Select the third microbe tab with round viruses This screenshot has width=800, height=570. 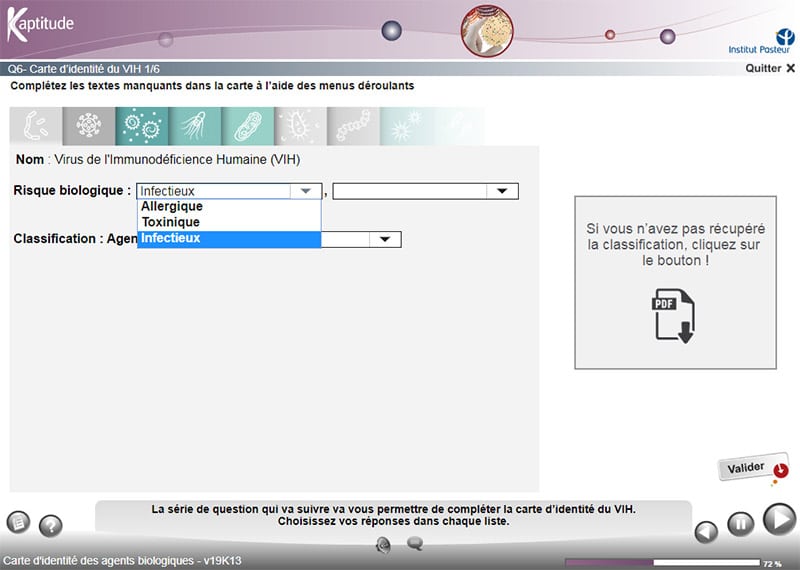pyautogui.click(x=141, y=127)
